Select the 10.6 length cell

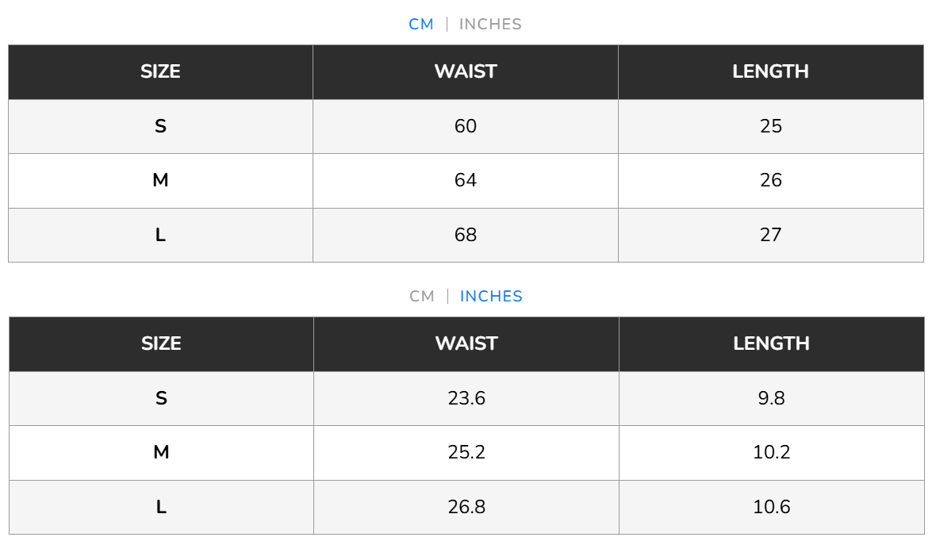771,507
